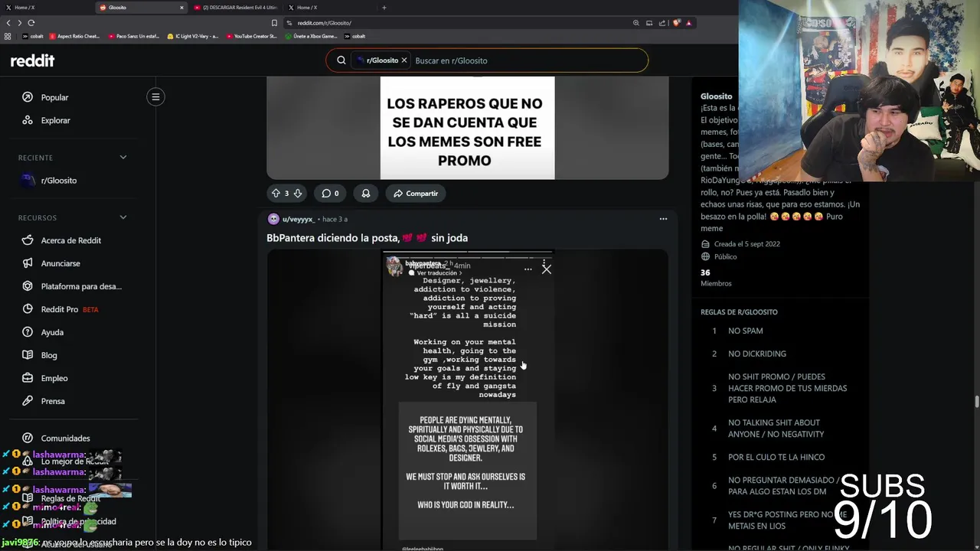This screenshot has height=551, width=980.
Task: Click the search magnifier icon
Action: [x=341, y=60]
